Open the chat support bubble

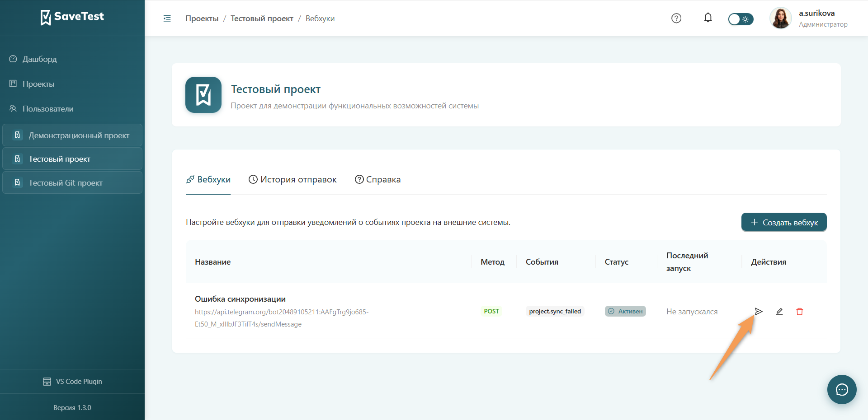842,390
